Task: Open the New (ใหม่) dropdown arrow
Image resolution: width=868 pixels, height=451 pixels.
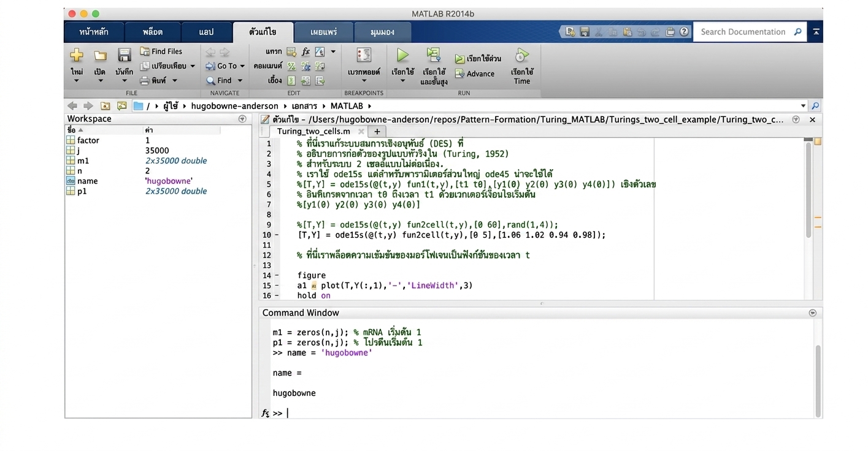Action: (x=77, y=80)
